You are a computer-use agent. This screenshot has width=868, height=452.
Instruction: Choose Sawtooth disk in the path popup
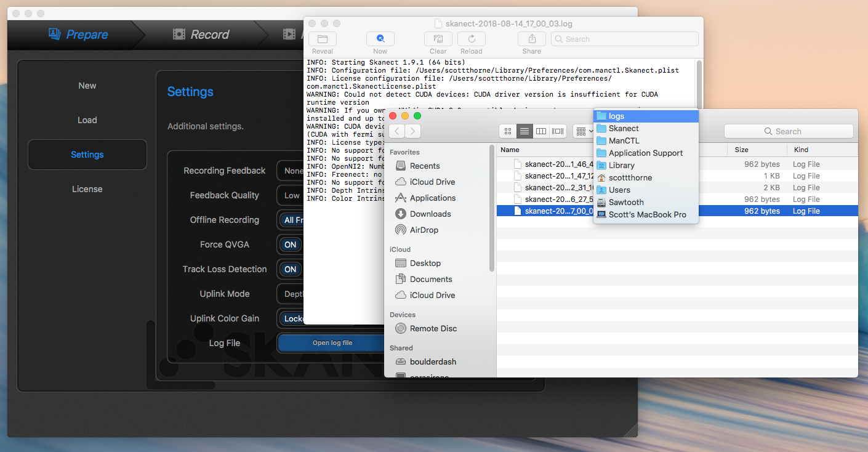[x=646, y=202]
